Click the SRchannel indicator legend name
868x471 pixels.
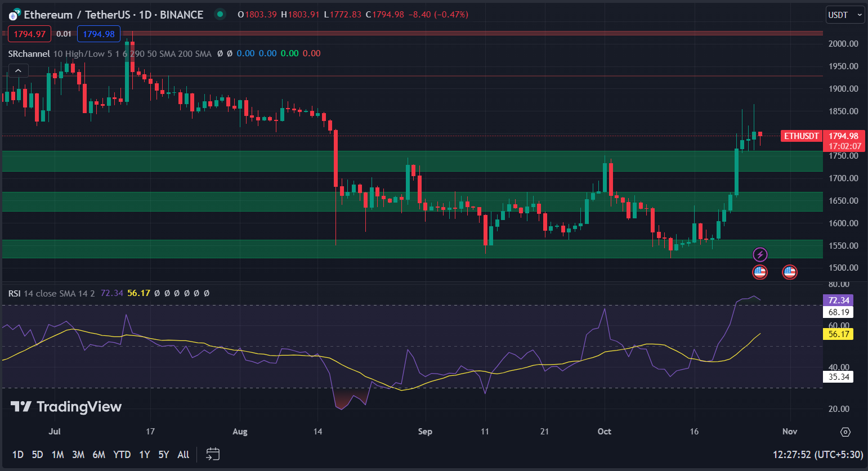29,53
